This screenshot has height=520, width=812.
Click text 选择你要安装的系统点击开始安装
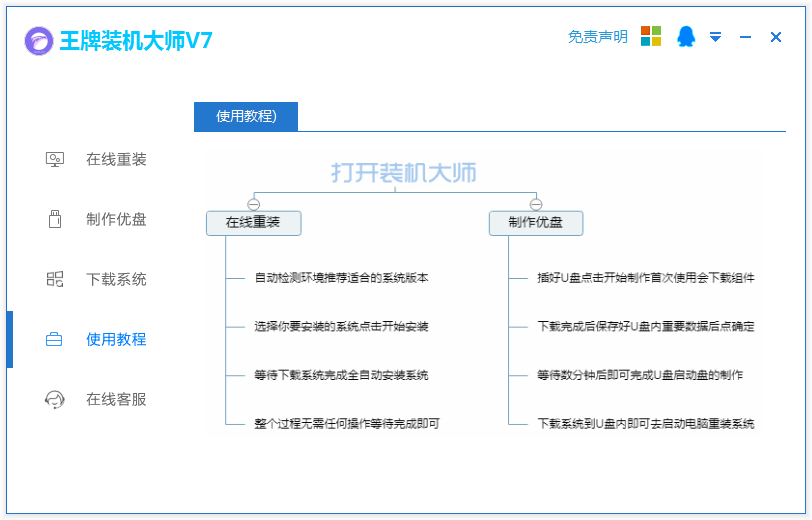341,327
